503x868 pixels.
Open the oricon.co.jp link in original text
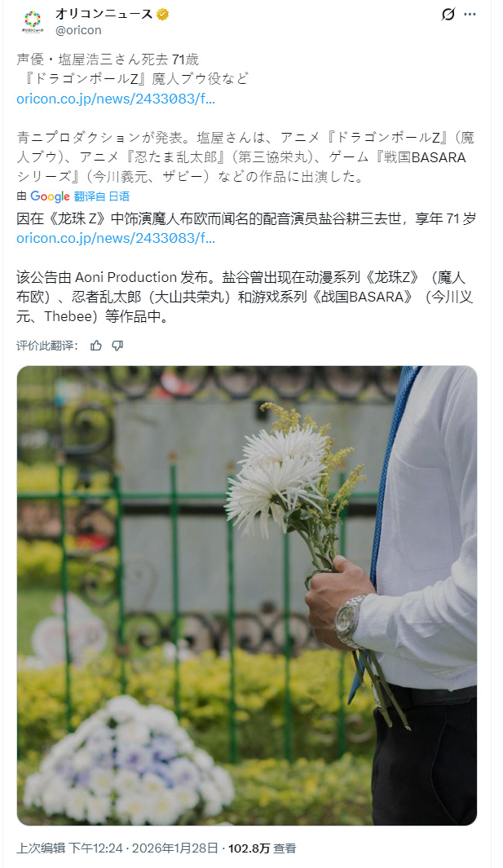coord(116,99)
